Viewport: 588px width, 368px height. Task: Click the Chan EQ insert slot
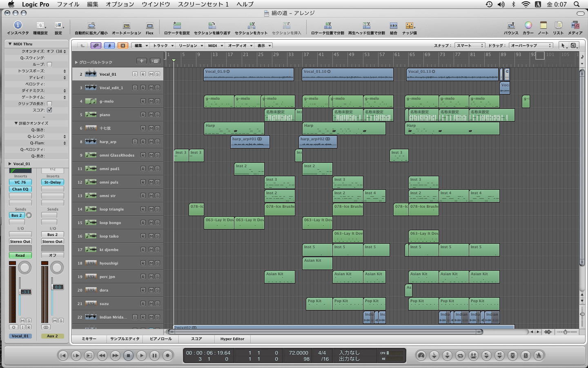20,189
